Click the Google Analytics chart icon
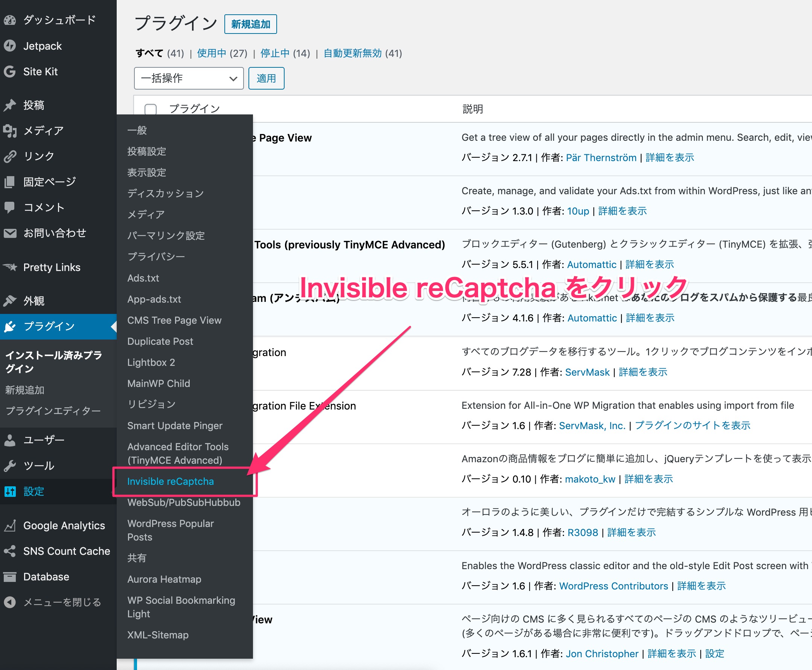 click(x=10, y=525)
